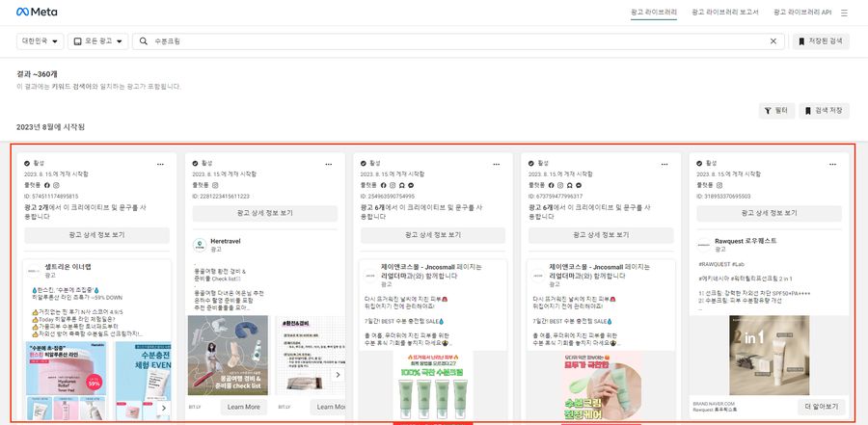Click Instagram icon on ad ID 673759477996317
Image resolution: width=868 pixels, height=425 pixels.
[560, 185]
